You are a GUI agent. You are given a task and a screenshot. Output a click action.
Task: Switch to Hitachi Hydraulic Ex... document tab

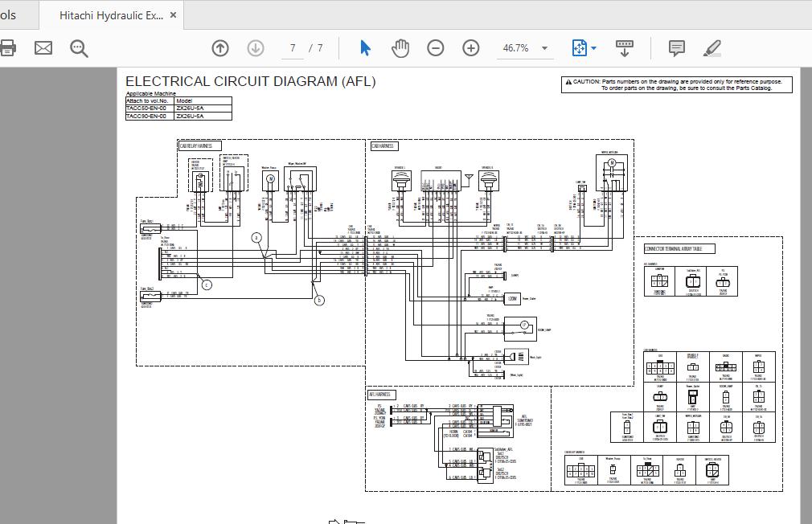pos(110,15)
